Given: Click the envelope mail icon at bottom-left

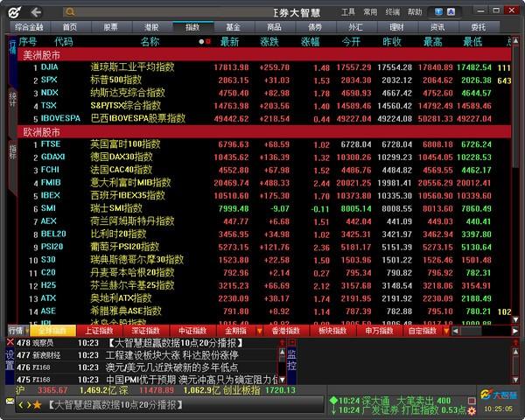Looking at the screenshot, I should [x=10, y=401].
